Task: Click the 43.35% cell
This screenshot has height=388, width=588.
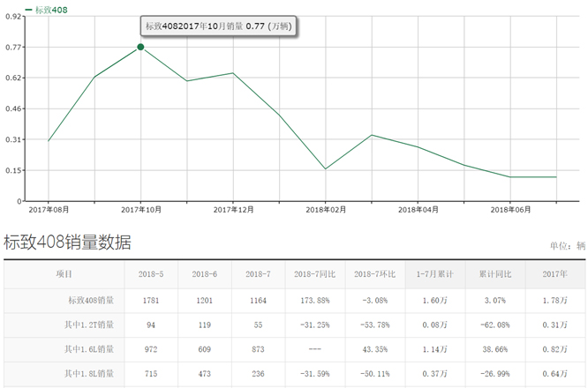Action: coord(375,349)
